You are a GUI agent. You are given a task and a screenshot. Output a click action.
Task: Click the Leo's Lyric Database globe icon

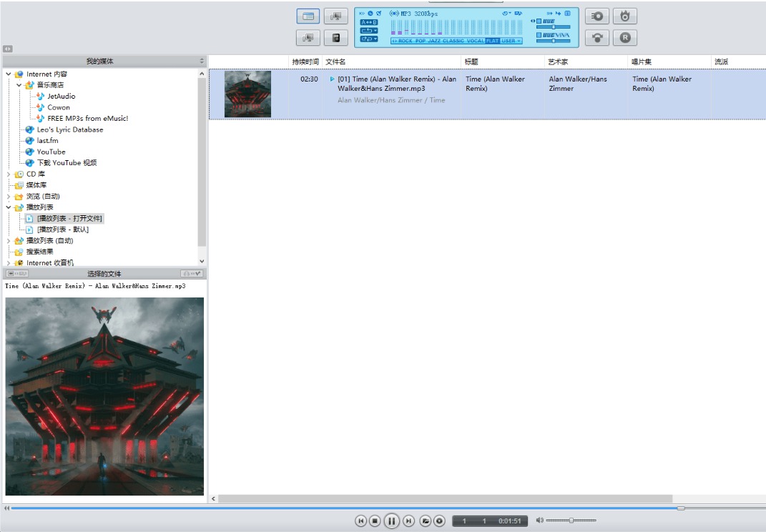[x=30, y=129]
